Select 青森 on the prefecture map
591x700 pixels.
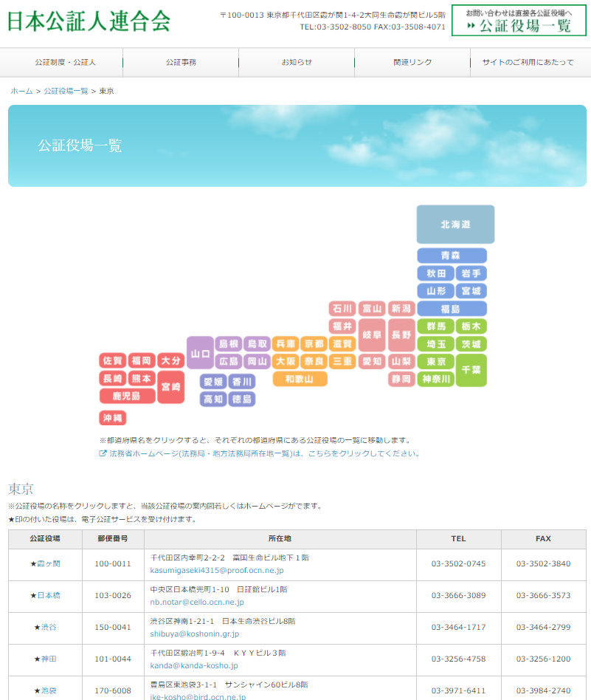(x=452, y=255)
